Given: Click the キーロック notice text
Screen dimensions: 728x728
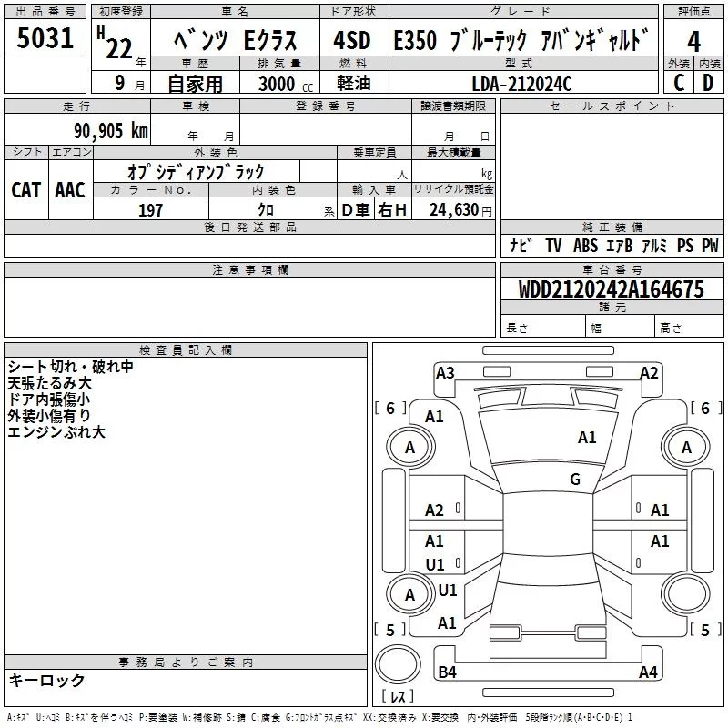Looking at the screenshot, I should (47, 681).
